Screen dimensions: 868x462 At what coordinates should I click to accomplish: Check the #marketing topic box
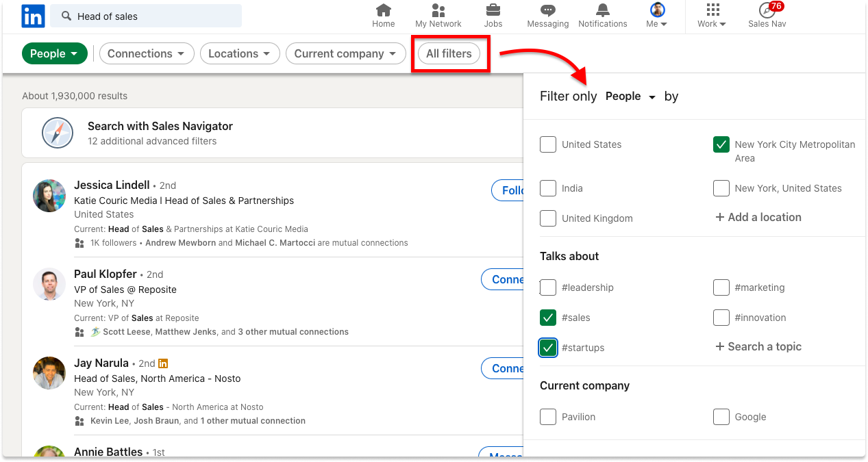pos(721,287)
